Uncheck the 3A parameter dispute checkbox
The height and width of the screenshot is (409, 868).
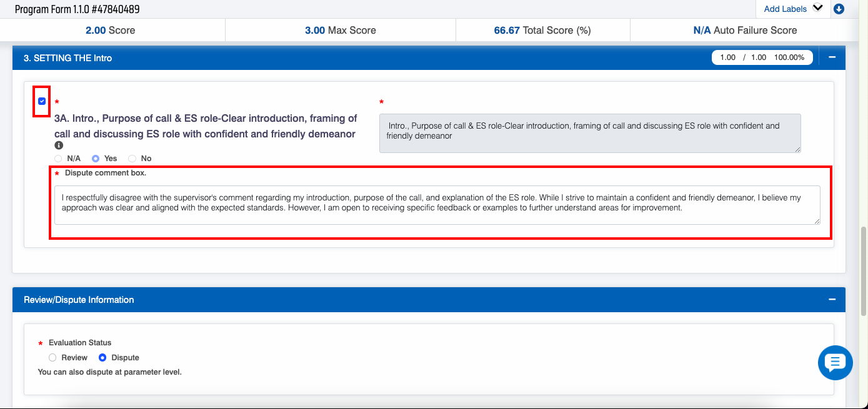[42, 101]
